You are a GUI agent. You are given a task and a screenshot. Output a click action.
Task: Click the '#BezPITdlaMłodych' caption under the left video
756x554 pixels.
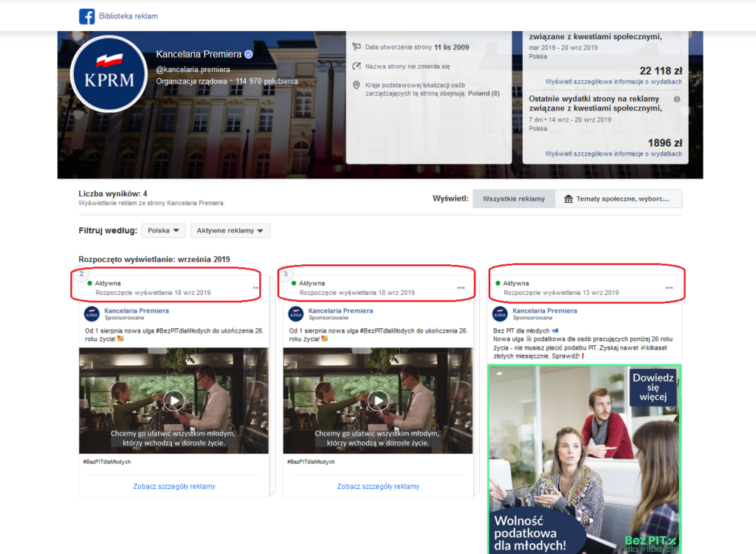click(x=107, y=462)
